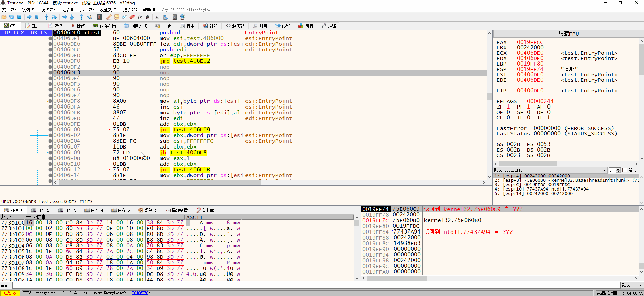Switch to the 断点 tab
This screenshot has height=296, width=644.
click(78, 26)
